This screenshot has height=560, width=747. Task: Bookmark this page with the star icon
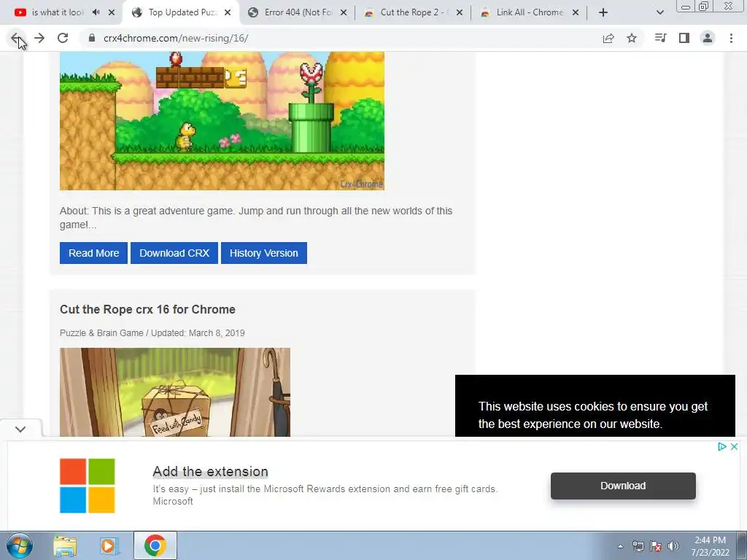(632, 38)
